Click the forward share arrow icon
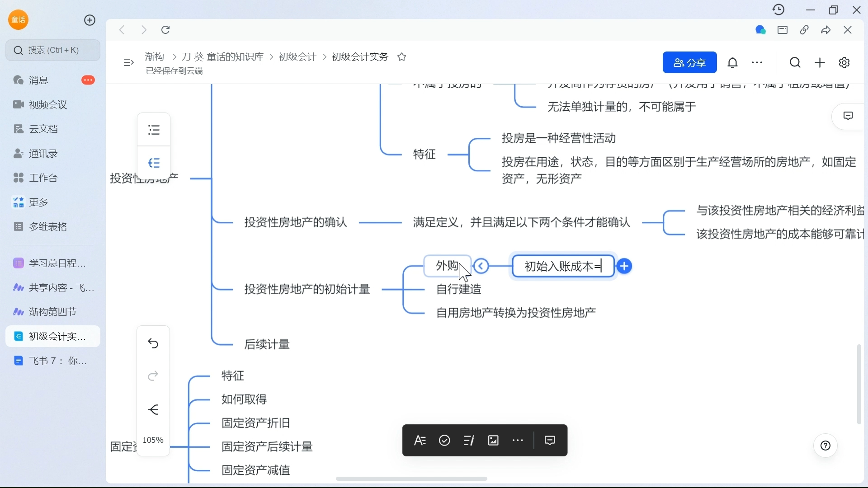This screenshot has width=868, height=488. pyautogui.click(x=826, y=30)
